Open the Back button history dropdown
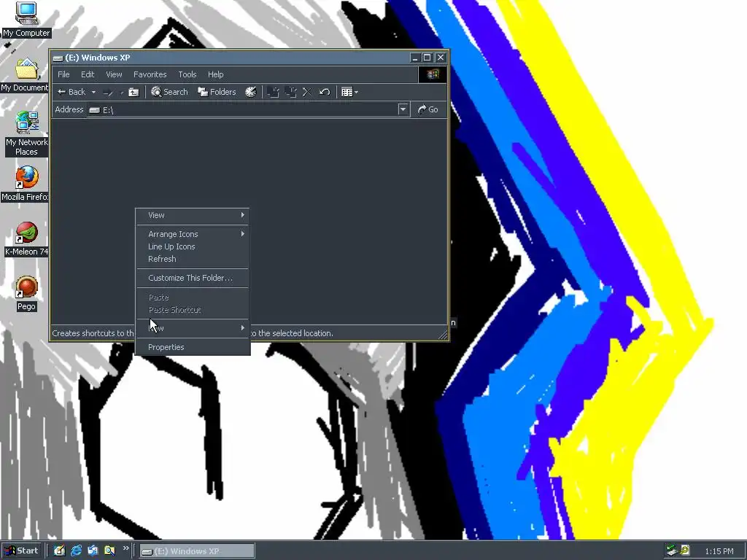747x560 pixels. (x=94, y=92)
